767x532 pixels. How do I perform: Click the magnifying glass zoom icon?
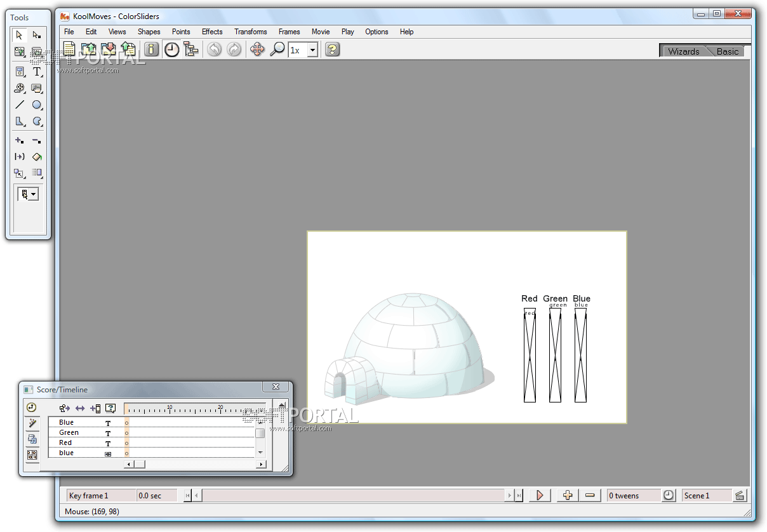coord(277,50)
